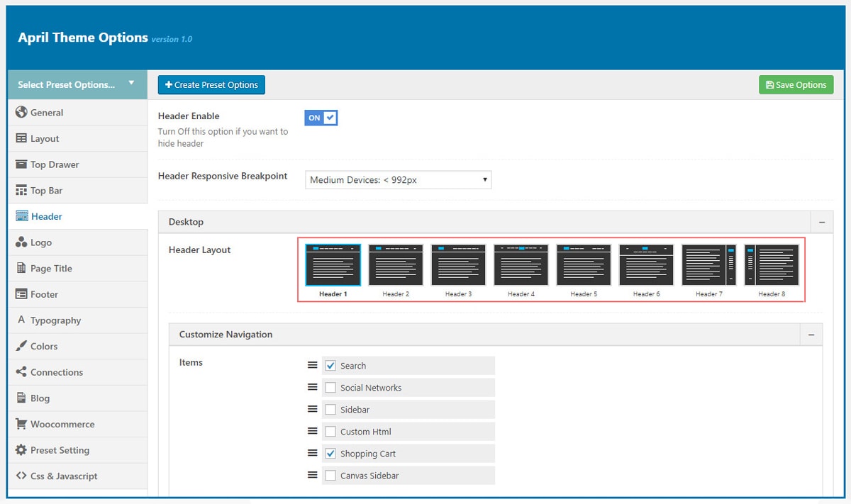Collapse the Desktop section
Image resolution: width=851 pixels, height=504 pixels.
pyautogui.click(x=822, y=222)
